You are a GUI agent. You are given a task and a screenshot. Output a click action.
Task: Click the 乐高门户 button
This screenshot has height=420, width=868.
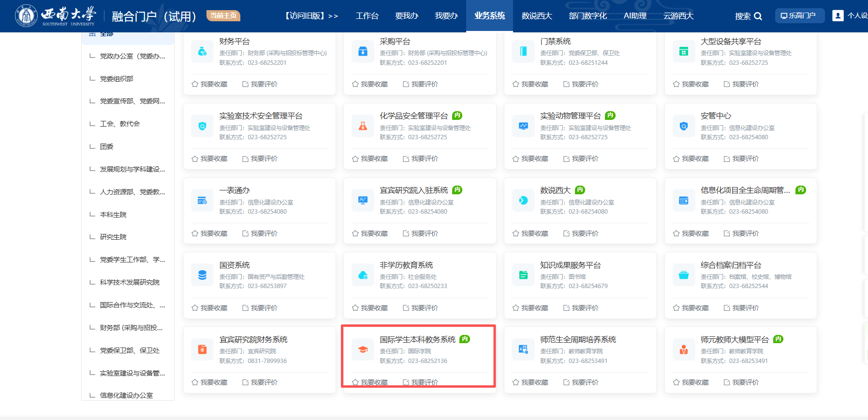(799, 15)
